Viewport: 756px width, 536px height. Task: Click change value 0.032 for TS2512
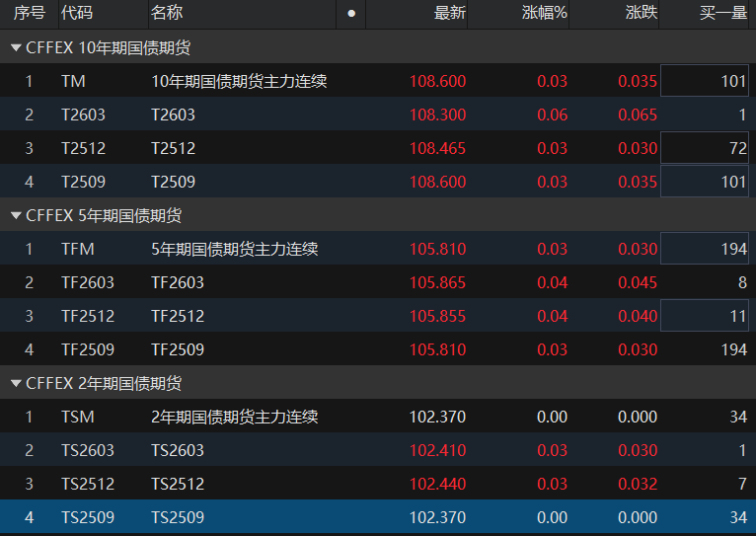point(638,484)
